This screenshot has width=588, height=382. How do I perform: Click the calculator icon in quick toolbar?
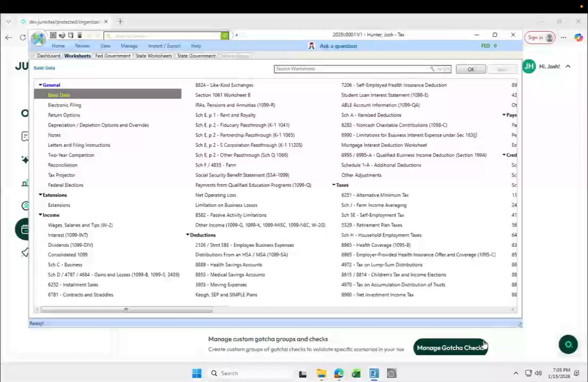click(x=53, y=35)
